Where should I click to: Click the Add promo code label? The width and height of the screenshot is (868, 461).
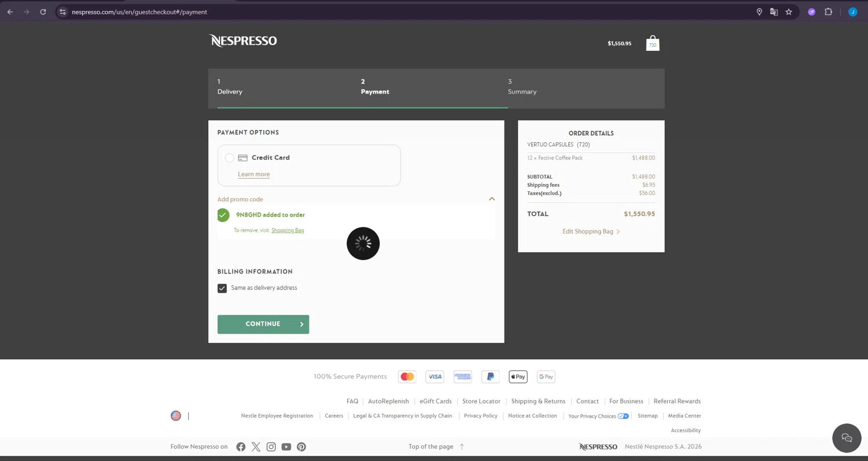pos(240,199)
